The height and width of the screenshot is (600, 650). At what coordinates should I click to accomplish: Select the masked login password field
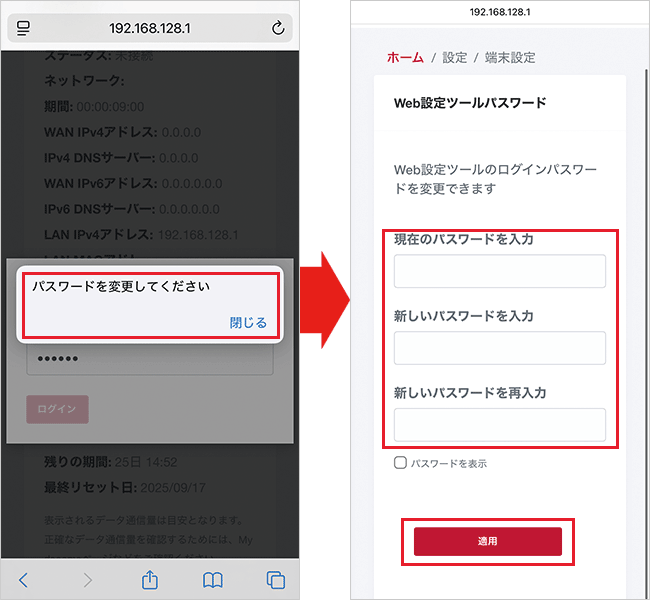(150, 359)
